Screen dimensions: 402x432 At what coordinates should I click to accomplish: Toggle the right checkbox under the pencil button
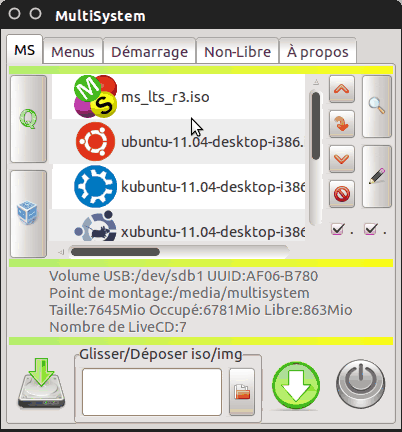click(x=371, y=229)
